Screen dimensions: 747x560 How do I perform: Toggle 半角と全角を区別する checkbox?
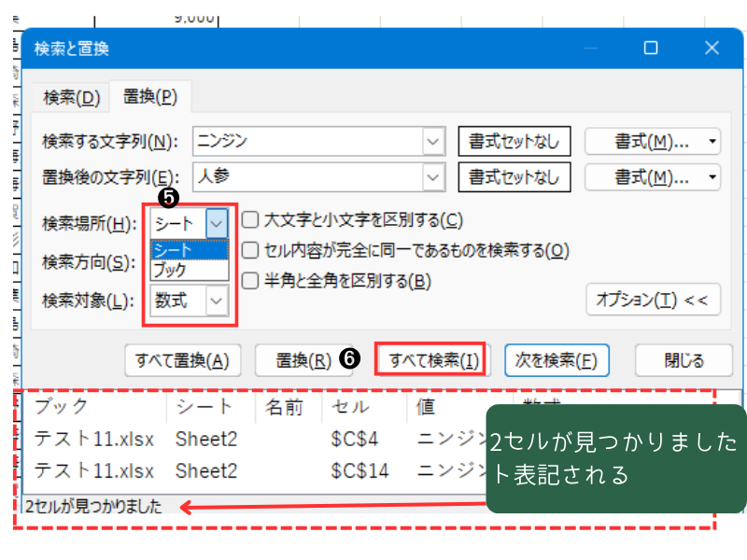(x=250, y=280)
